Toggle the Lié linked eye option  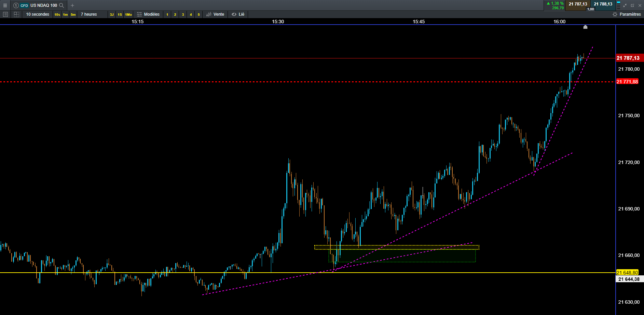238,14
